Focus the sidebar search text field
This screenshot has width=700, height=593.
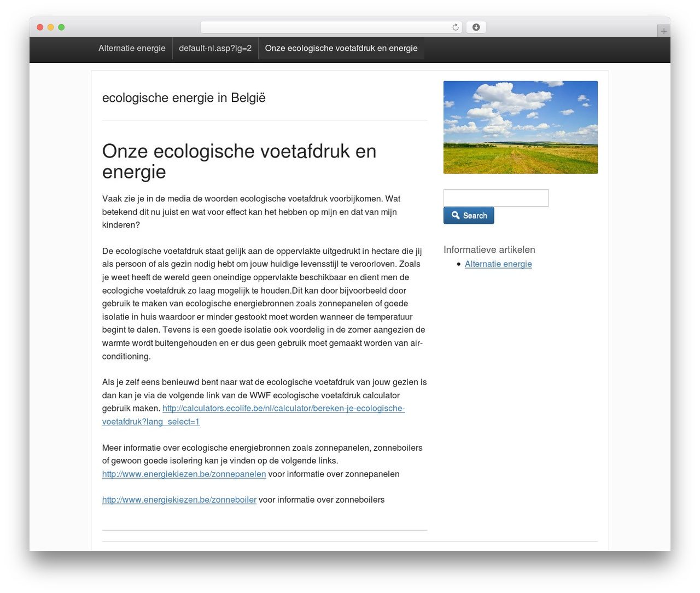496,198
